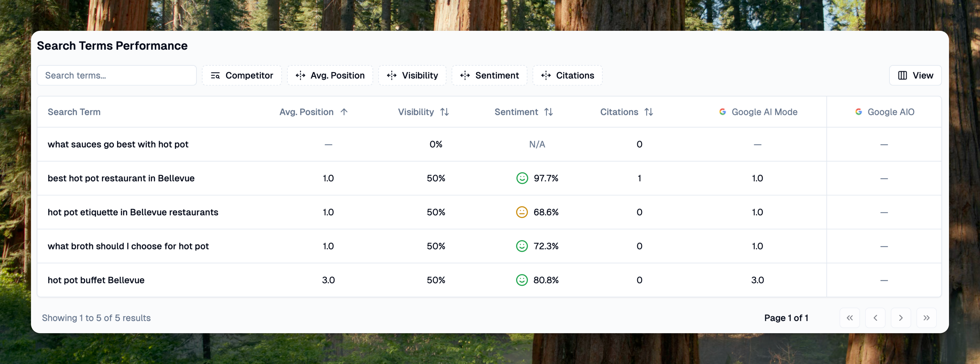
Task: Open the Visibility filter dropdown
Action: [412, 75]
